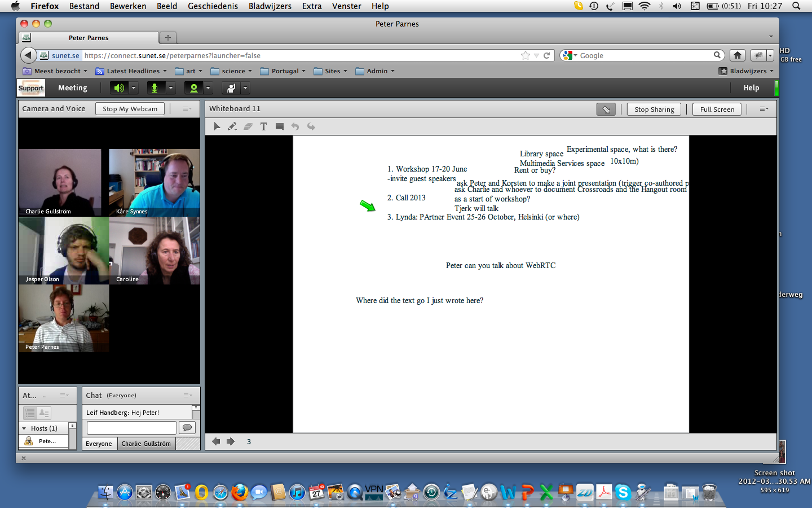Collapse the Hosts (1) group
The width and height of the screenshot is (812, 508).
(x=24, y=428)
